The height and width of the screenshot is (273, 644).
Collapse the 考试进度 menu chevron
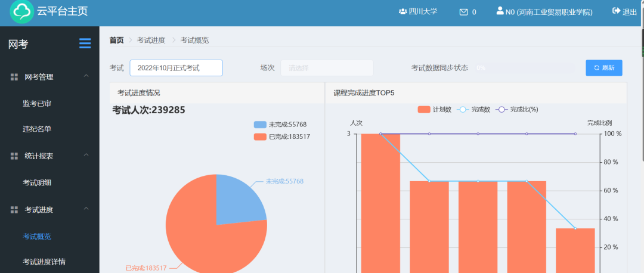(x=86, y=209)
